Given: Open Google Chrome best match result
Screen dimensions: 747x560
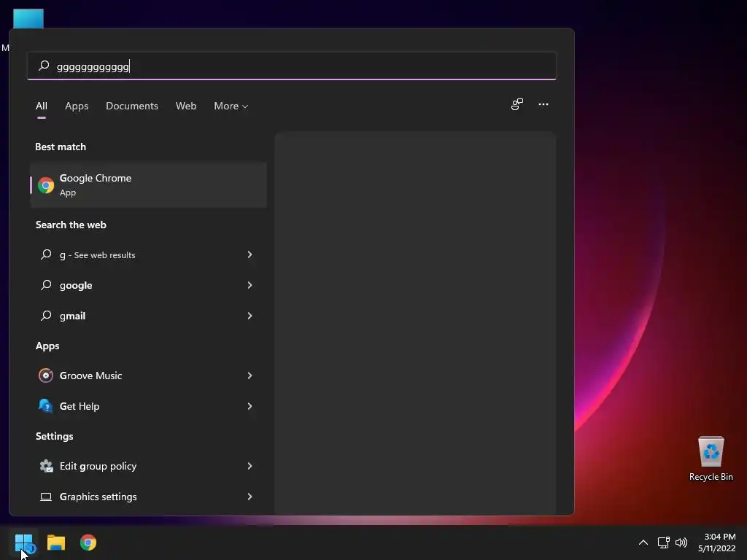Looking at the screenshot, I should coord(148,184).
